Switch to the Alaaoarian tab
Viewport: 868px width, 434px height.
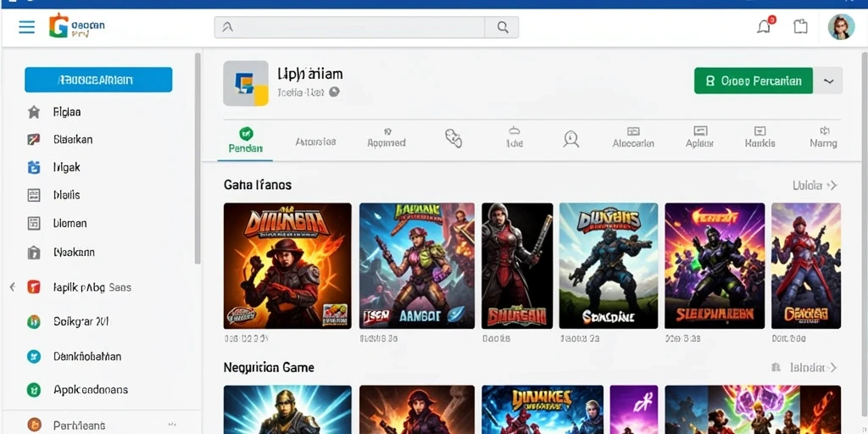coord(633,138)
